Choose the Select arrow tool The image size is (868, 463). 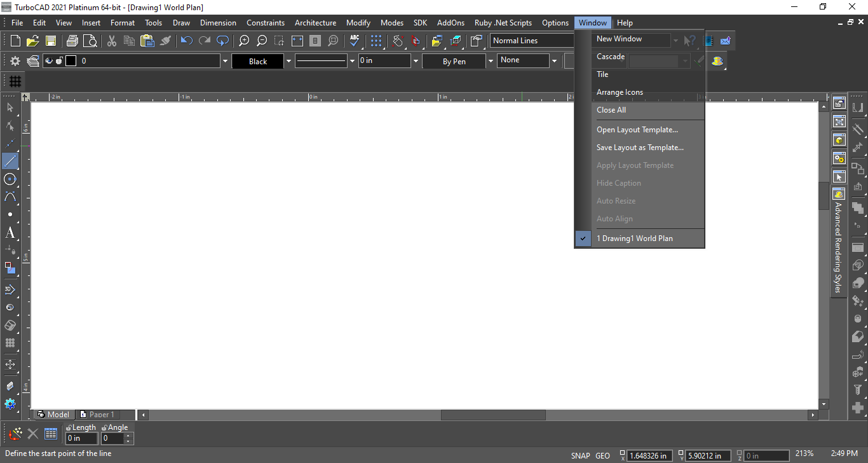pyautogui.click(x=10, y=107)
